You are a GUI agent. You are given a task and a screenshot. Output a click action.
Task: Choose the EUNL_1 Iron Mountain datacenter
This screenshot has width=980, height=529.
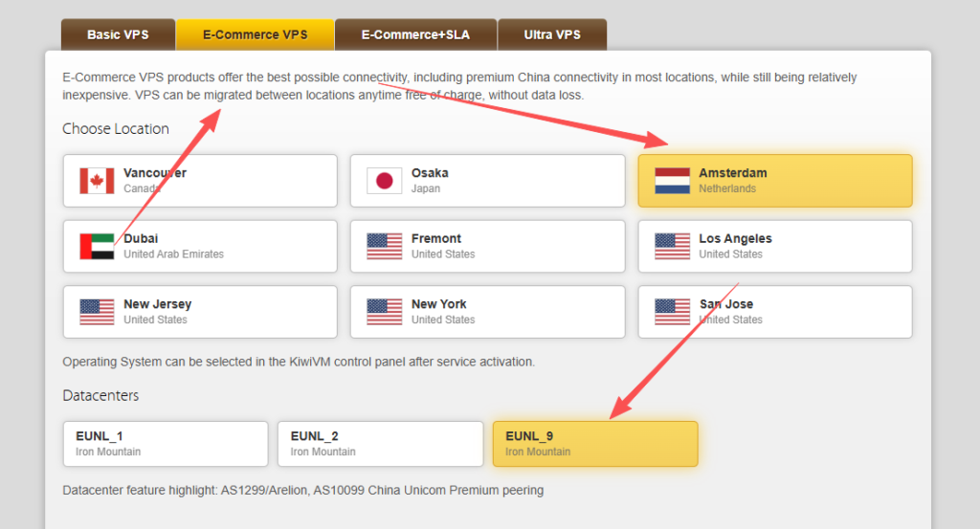(165, 444)
